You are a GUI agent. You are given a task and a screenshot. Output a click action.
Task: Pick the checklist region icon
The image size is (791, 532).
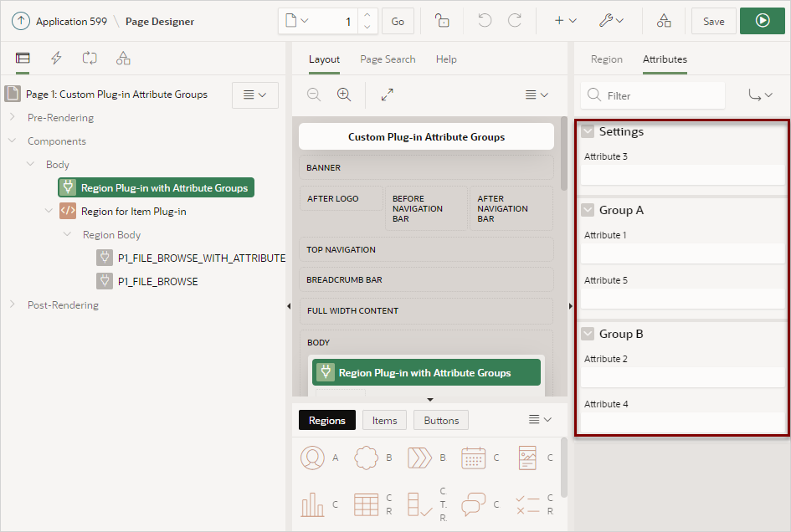coord(527,504)
